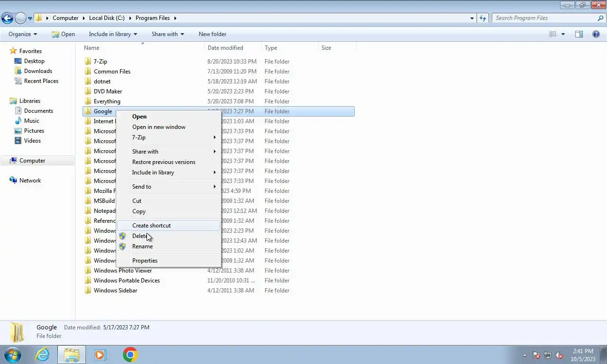
Task: Select the dotnet folder icon
Action: point(88,82)
